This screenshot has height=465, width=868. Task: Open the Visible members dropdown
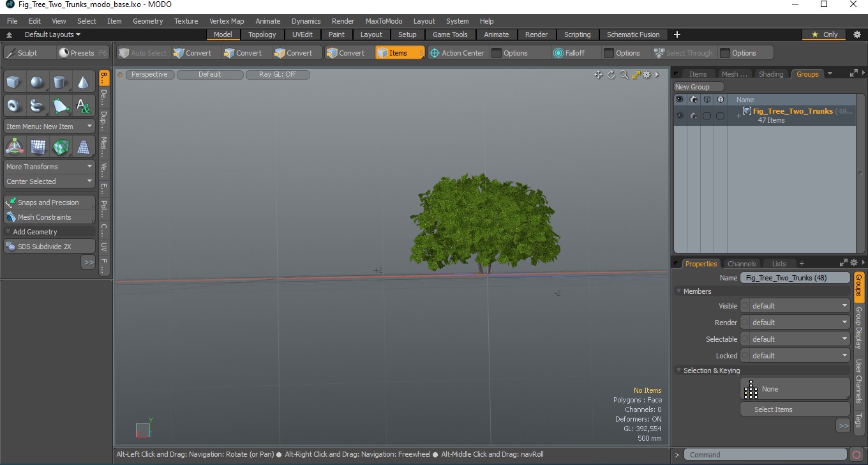point(795,306)
